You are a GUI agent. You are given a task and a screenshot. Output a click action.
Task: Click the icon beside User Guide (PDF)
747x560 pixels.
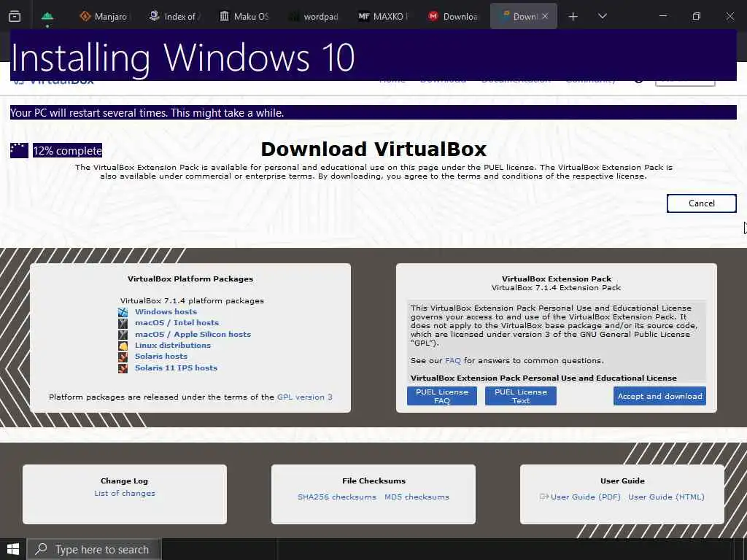(543, 497)
